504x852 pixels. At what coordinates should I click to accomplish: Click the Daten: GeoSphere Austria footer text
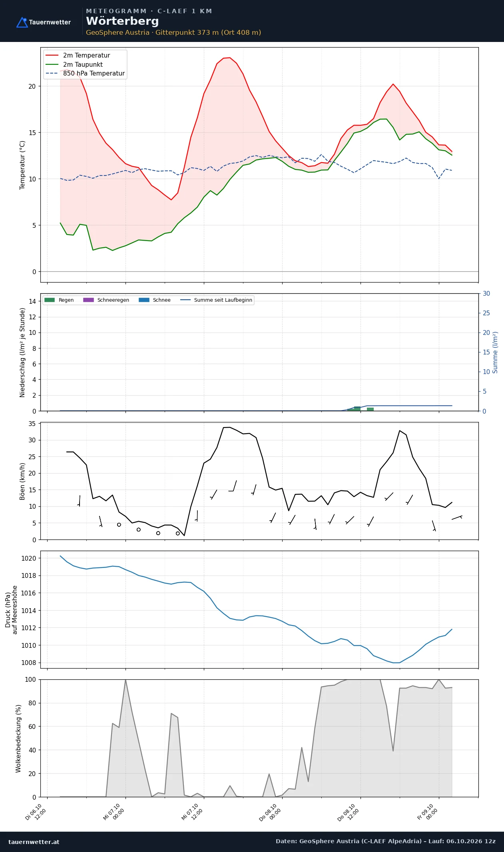pyautogui.click(x=386, y=841)
